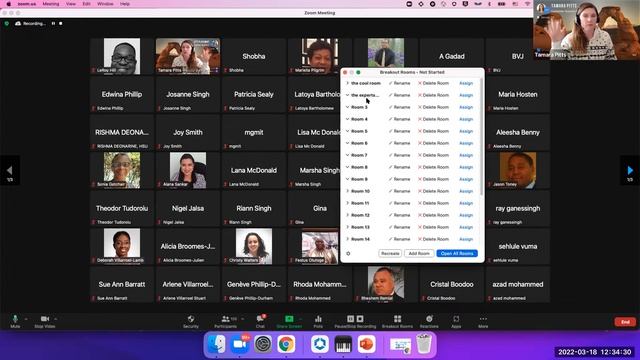Open the View menu in menu bar
The height and width of the screenshot is (360, 640).
click(71, 4)
